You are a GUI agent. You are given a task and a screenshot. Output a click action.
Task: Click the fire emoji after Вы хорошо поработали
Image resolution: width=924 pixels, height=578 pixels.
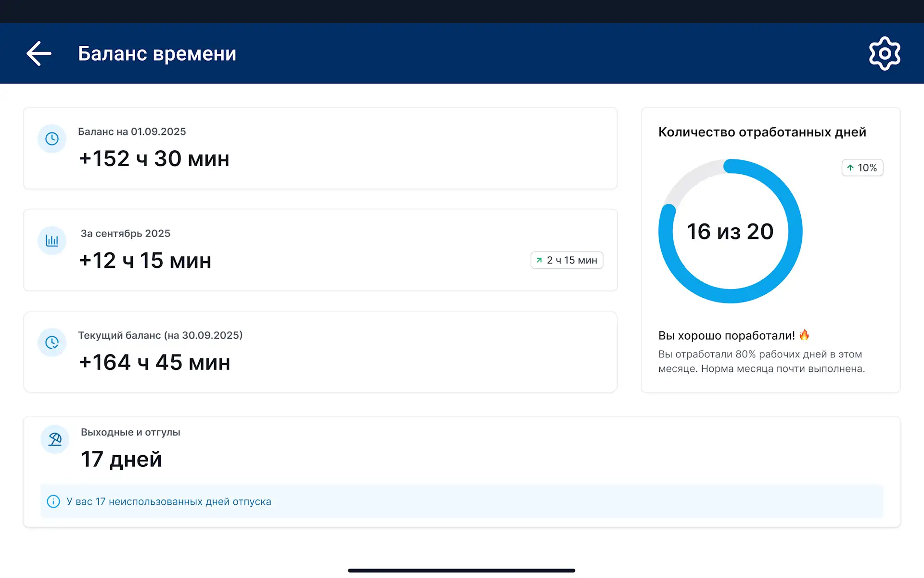pyautogui.click(x=804, y=335)
